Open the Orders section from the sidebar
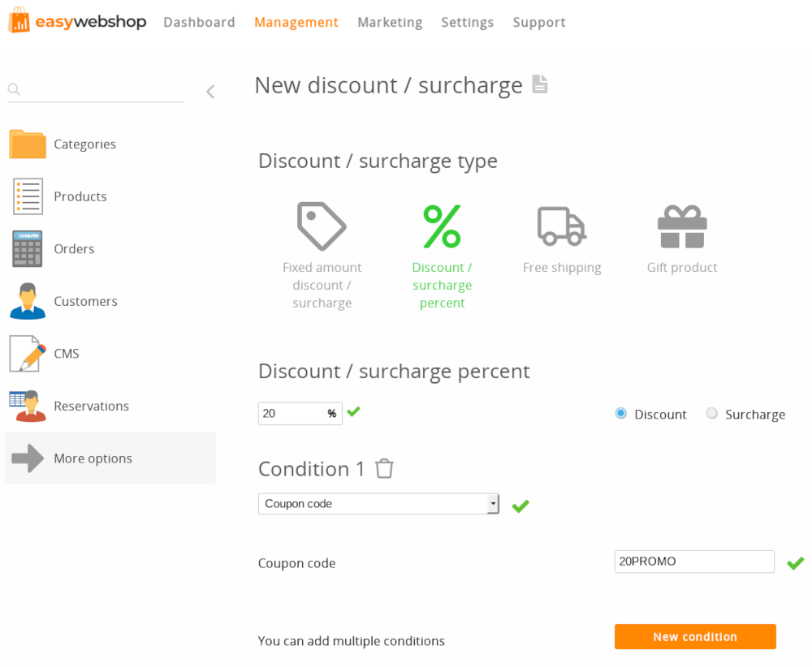This screenshot has height=667, width=812. coord(74,248)
